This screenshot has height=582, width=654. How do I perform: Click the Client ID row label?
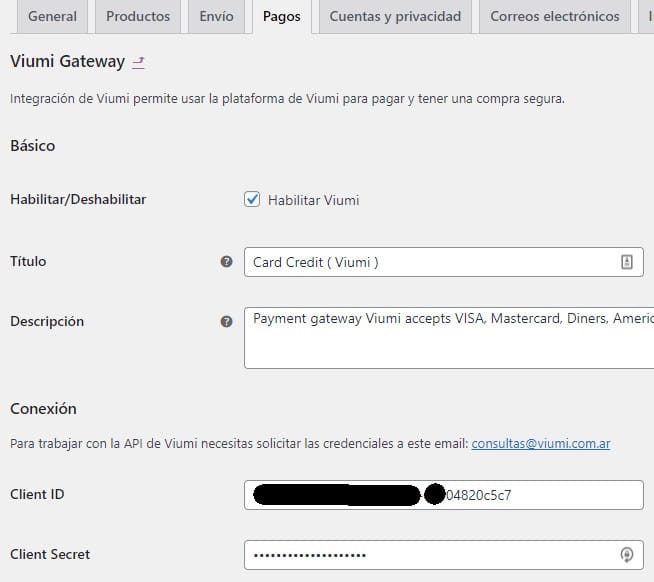pos(37,494)
